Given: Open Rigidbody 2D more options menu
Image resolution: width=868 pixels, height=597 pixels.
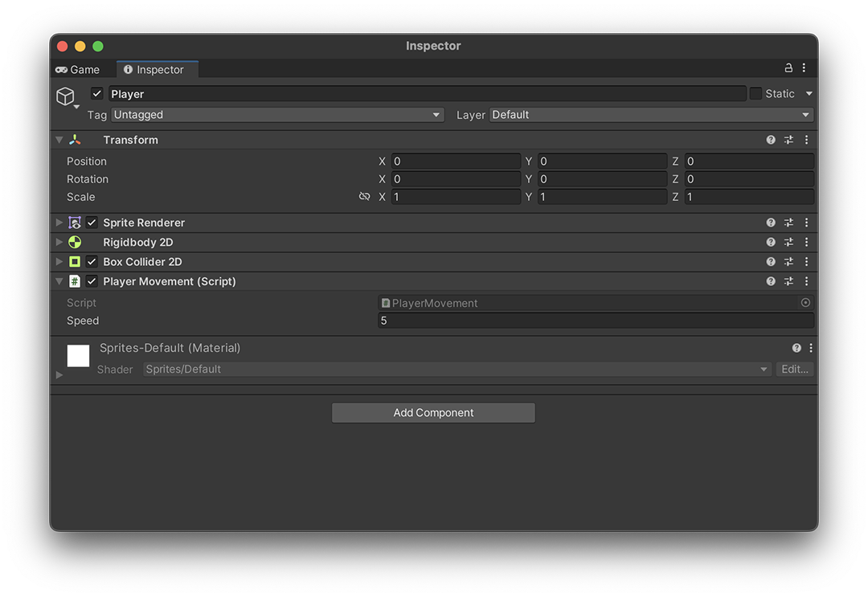Looking at the screenshot, I should coord(807,242).
